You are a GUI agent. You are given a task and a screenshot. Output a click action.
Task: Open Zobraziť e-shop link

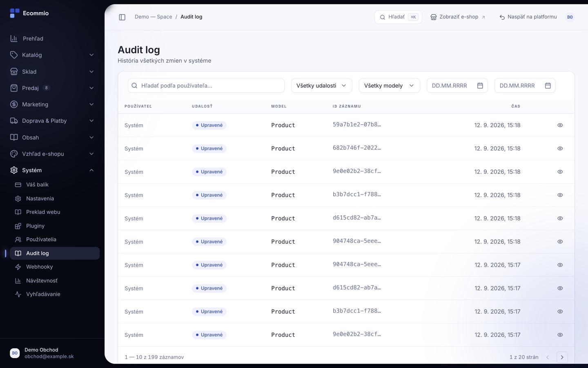point(458,17)
